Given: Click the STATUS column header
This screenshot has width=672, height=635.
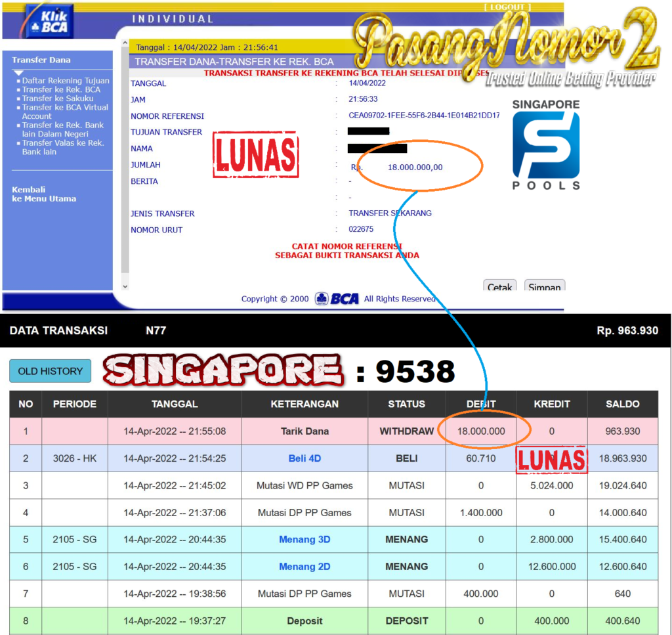Looking at the screenshot, I should pos(407,404).
